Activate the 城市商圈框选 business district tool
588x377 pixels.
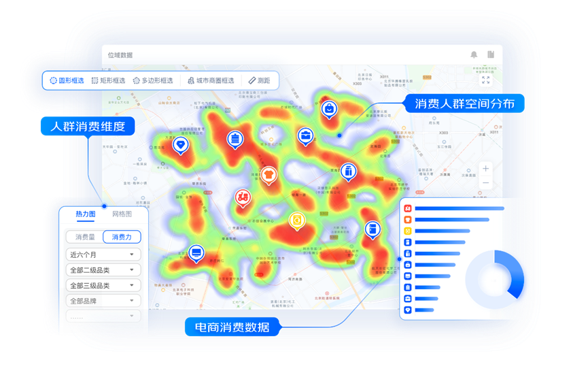tap(211, 80)
